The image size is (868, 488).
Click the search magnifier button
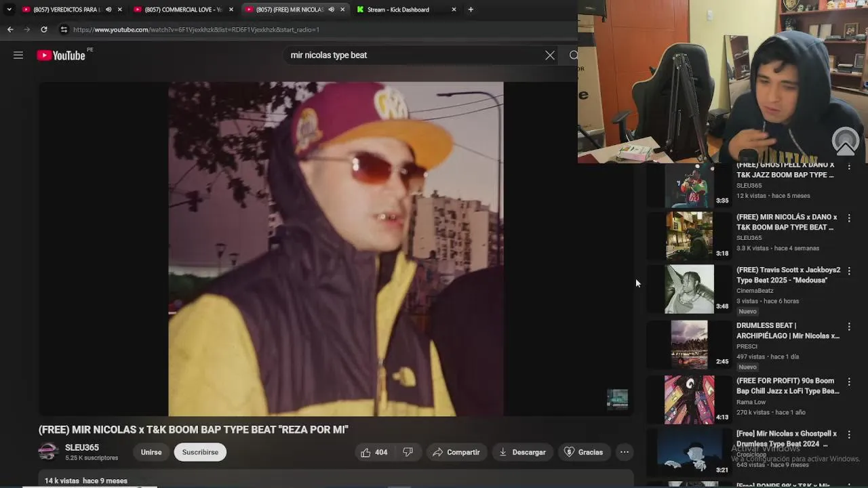[573, 56]
